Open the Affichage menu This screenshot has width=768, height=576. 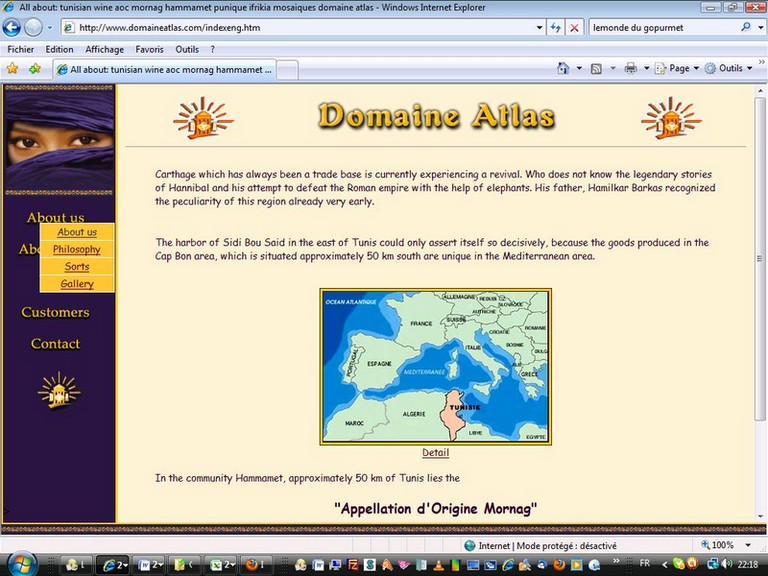click(x=104, y=49)
